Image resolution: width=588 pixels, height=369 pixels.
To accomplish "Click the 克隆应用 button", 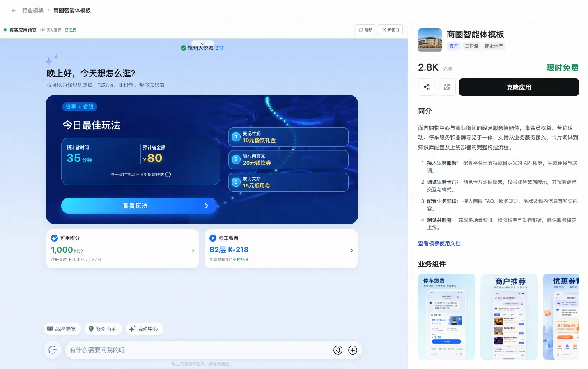I will click(519, 87).
